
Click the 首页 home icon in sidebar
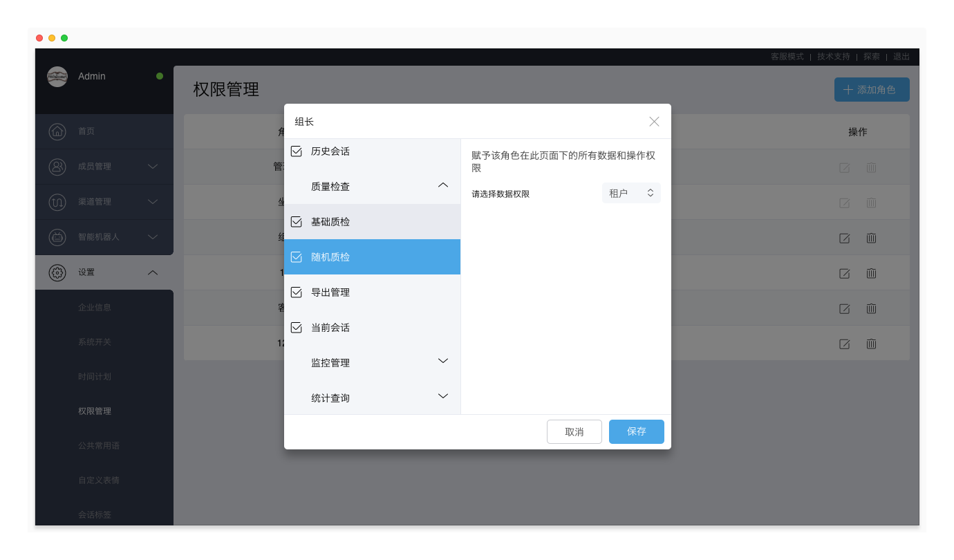(57, 131)
